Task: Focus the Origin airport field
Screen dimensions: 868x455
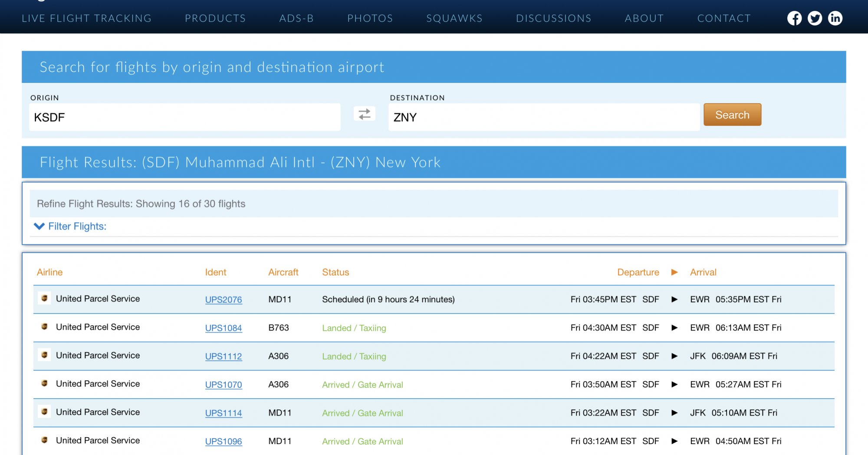Action: tap(185, 117)
